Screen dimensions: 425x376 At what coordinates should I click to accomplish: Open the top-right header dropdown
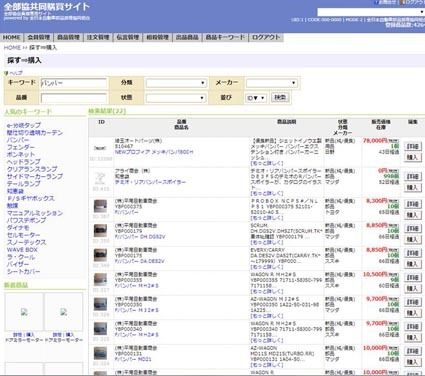click(x=371, y=12)
